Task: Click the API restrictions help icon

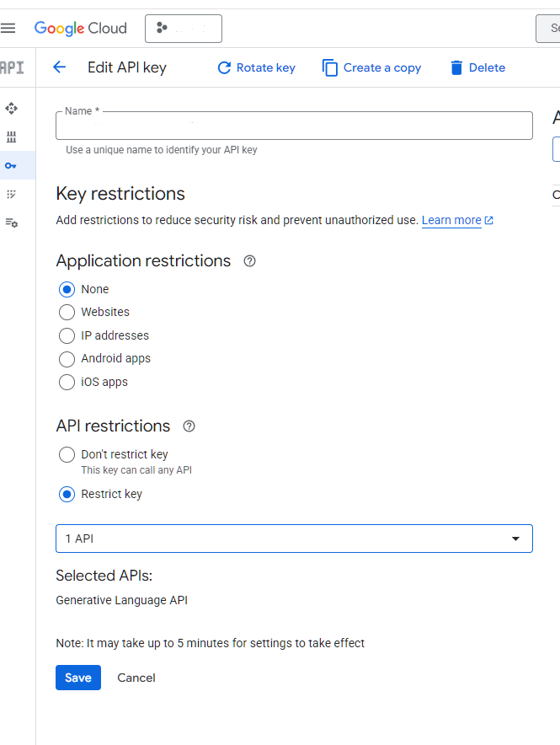Action: point(189,426)
